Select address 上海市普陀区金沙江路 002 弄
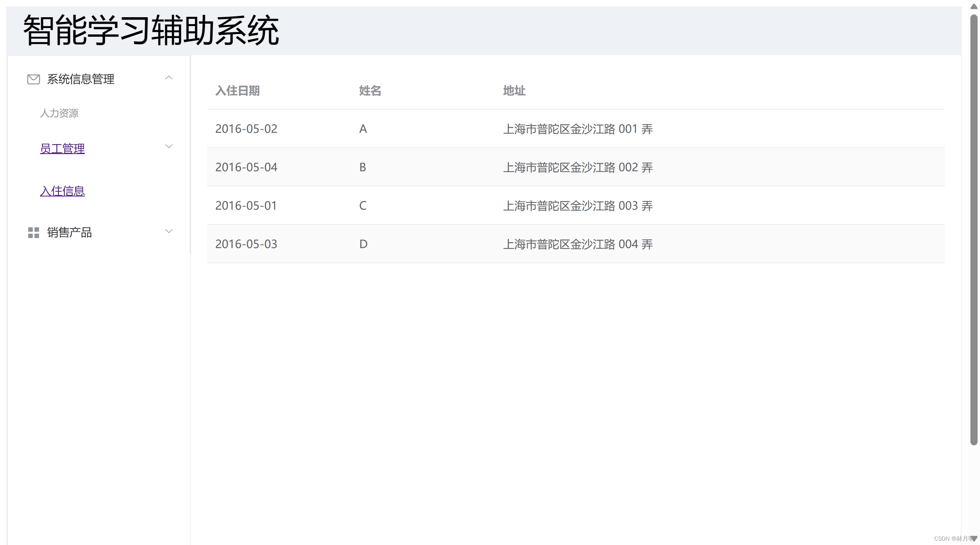Screen dimensions: 980x545 point(578,167)
